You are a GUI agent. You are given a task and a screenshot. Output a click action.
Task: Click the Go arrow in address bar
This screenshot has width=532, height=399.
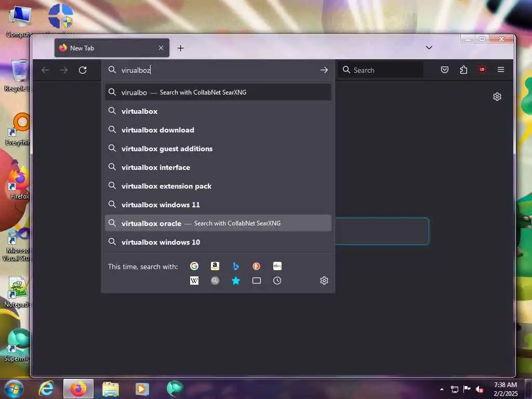tap(324, 70)
